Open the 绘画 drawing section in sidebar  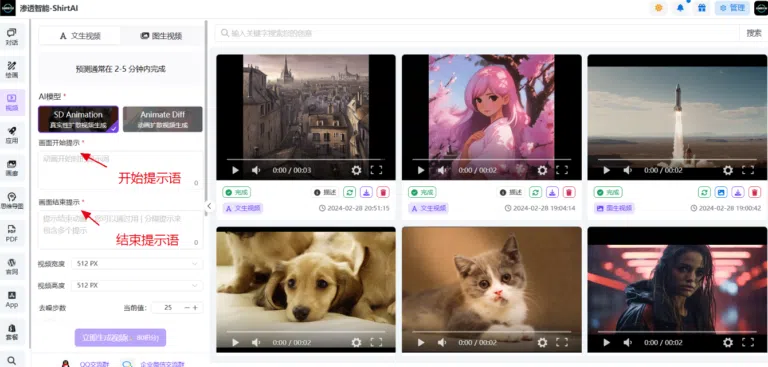(x=12, y=70)
